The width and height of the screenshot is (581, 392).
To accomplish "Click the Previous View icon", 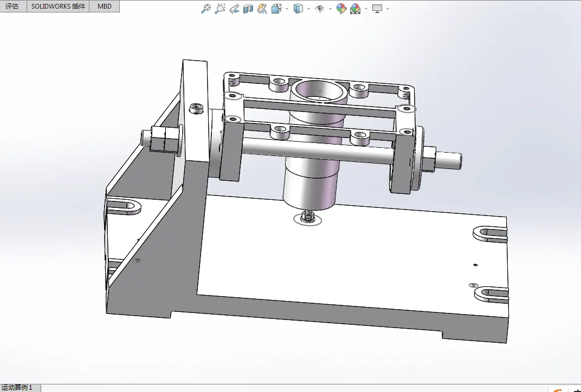I will 234,9.
